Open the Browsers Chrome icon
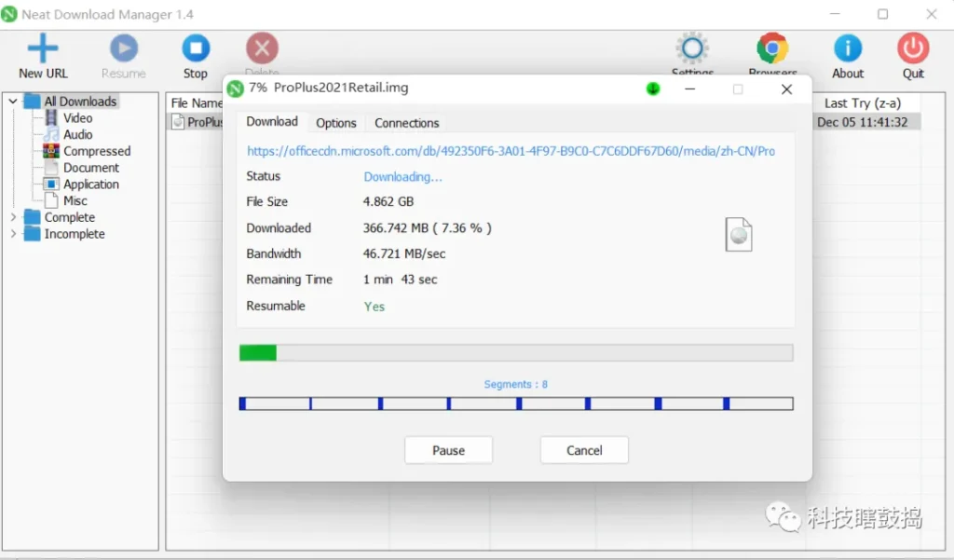Image resolution: width=954 pixels, height=560 pixels. (x=772, y=48)
